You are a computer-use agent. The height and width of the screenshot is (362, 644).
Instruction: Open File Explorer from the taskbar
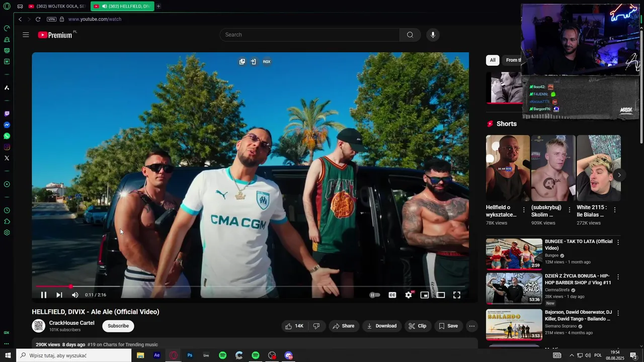click(140, 355)
